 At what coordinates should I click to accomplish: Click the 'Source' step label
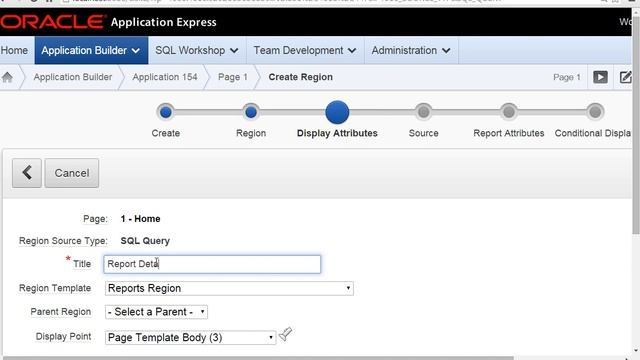(x=424, y=133)
